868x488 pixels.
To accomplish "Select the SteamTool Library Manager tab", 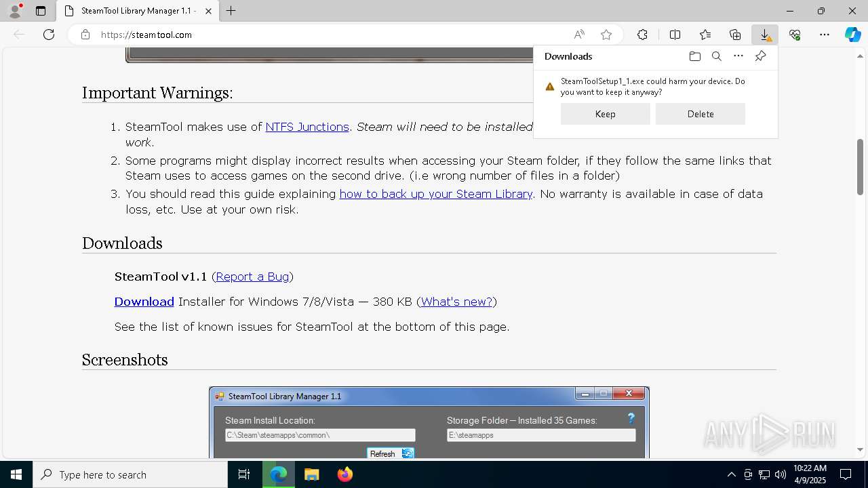I will pos(138,11).
